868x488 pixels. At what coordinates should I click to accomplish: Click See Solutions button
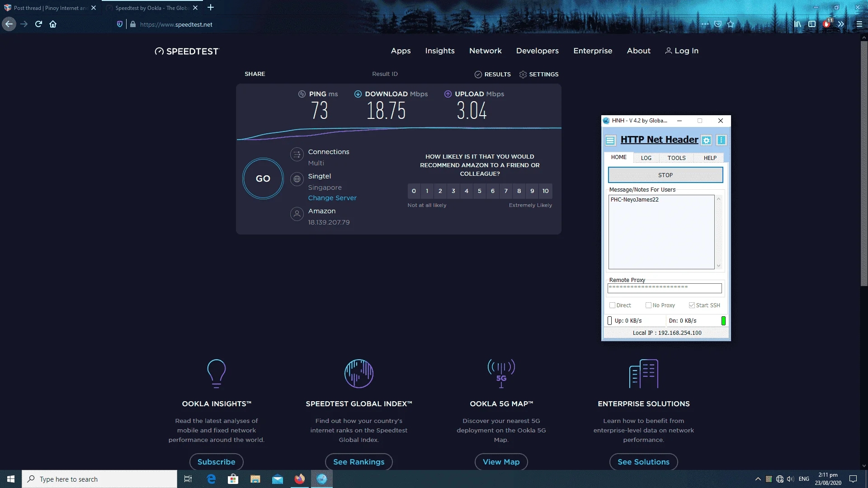[643, 462]
